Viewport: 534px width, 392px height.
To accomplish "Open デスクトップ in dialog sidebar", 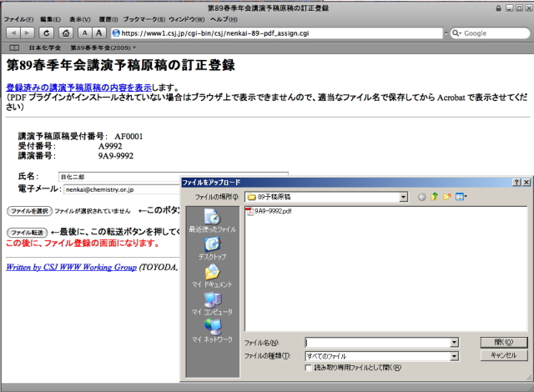I will pos(213,249).
